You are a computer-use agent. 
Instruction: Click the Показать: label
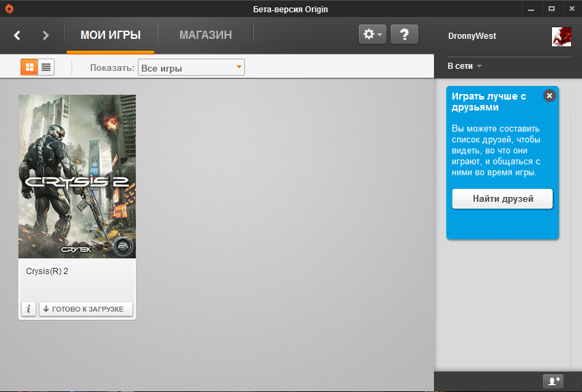(112, 68)
